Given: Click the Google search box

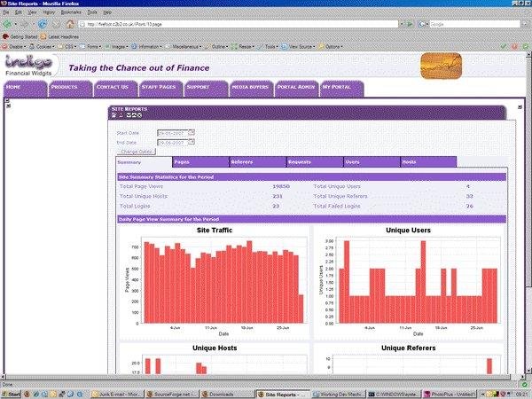Looking at the screenshot, I should pyautogui.click(x=474, y=24).
